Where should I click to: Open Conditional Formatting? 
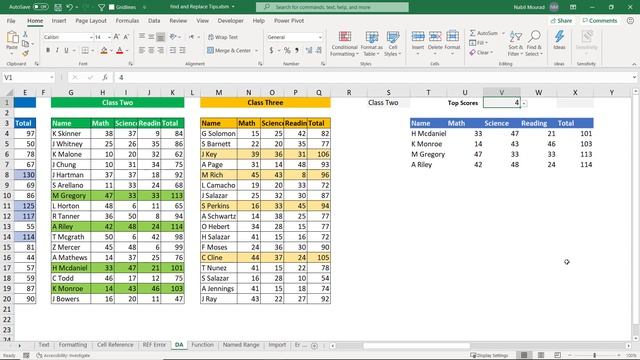click(344, 44)
